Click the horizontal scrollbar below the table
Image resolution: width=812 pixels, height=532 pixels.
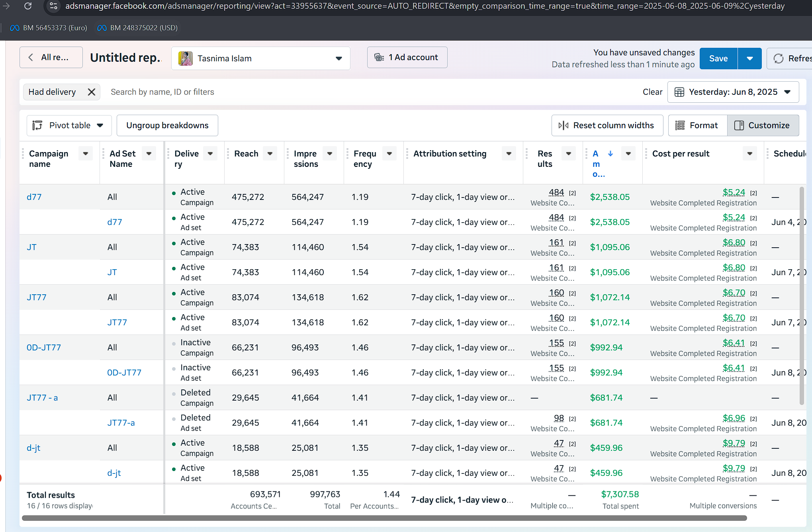tap(384, 518)
